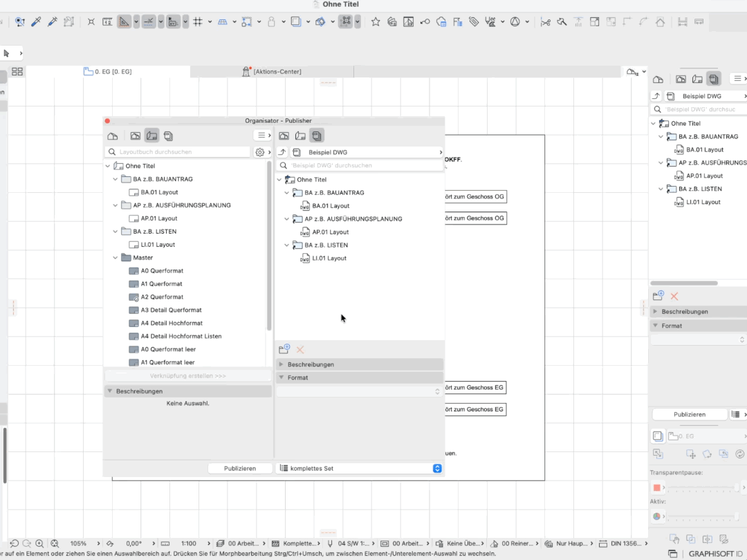747x560 pixels.
Task: Toggle the guide lines toolbar button
Action: pyautogui.click(x=149, y=21)
